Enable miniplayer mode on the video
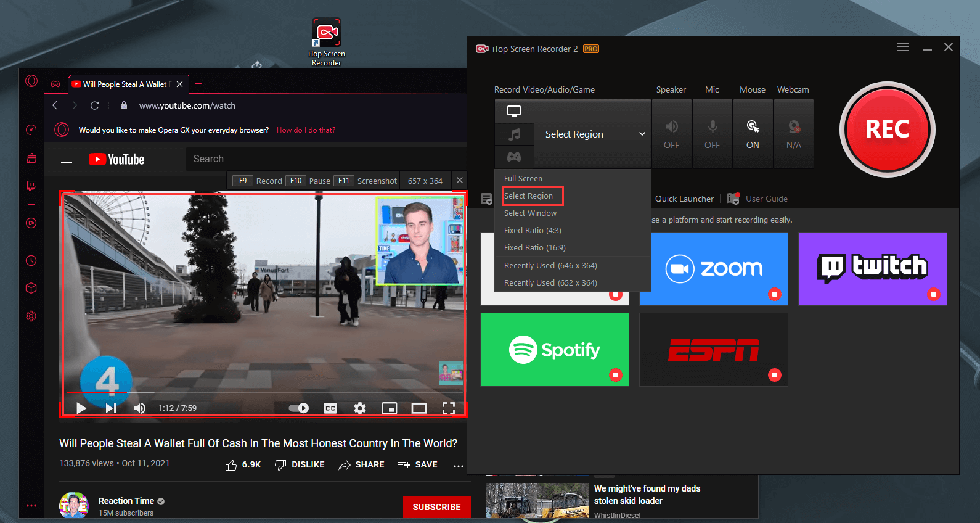This screenshot has width=980, height=523. click(x=390, y=408)
